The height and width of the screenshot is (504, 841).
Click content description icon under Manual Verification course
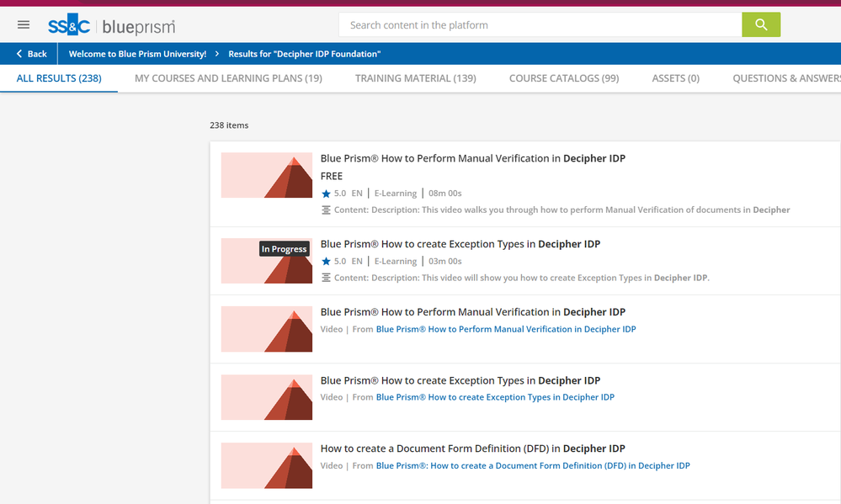point(327,210)
